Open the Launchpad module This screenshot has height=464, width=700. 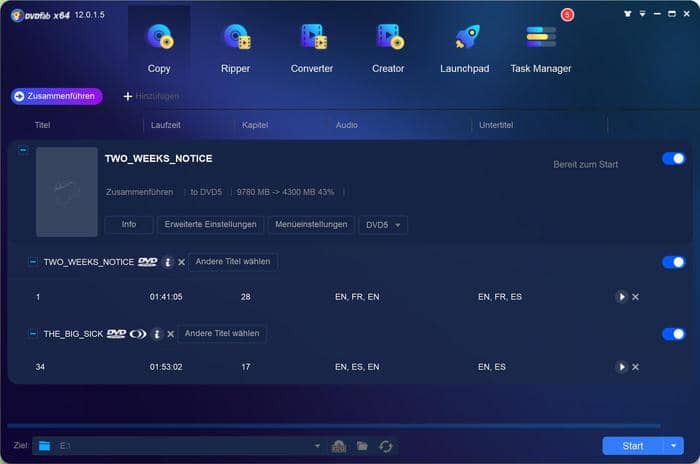pos(464,48)
